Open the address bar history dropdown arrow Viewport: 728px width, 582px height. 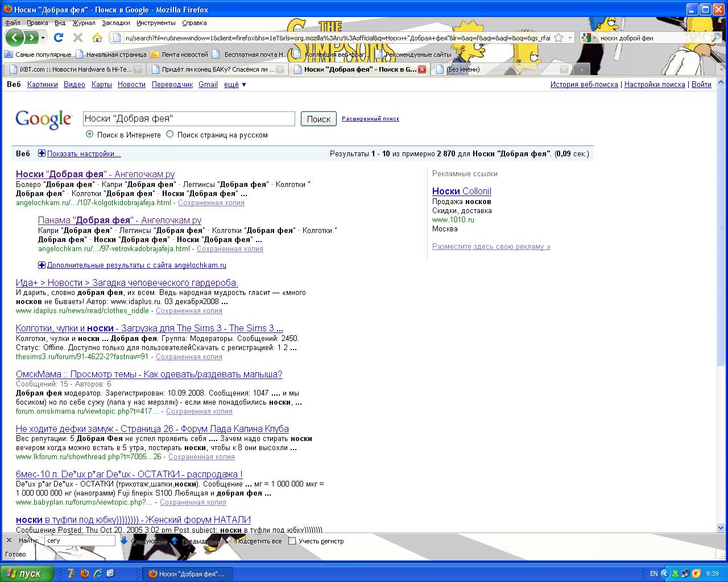pos(570,38)
